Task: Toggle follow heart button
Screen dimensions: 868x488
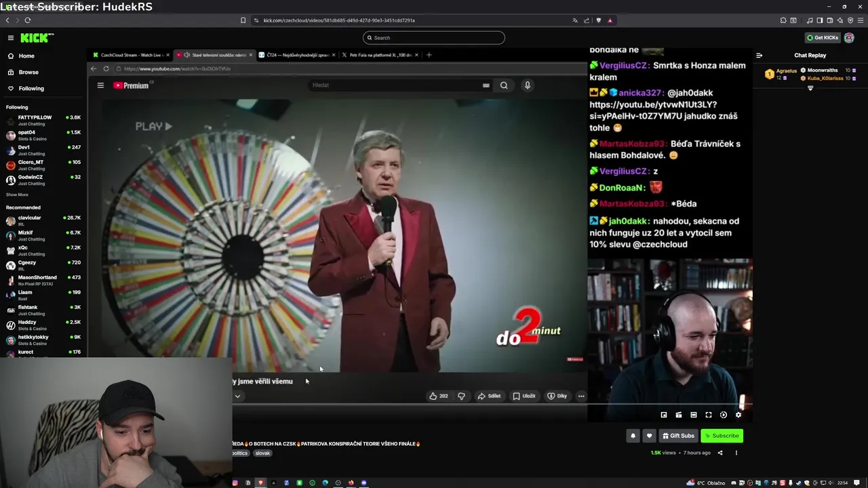Action: point(649,436)
